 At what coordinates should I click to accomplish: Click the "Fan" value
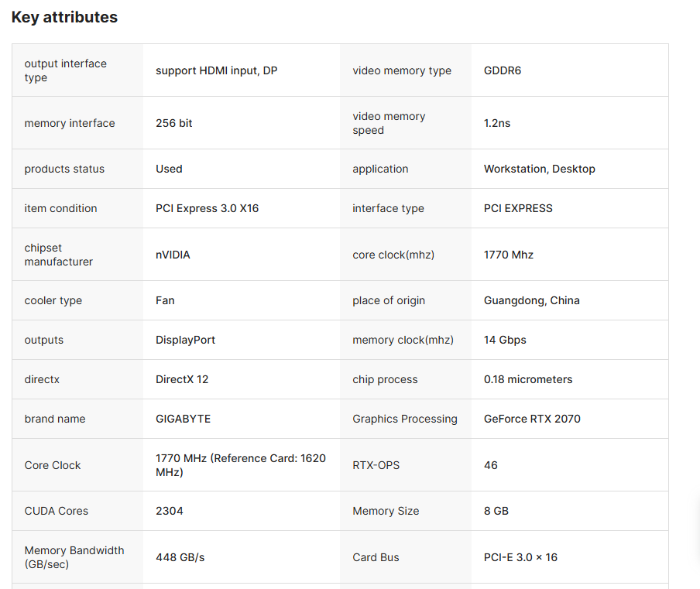165,301
